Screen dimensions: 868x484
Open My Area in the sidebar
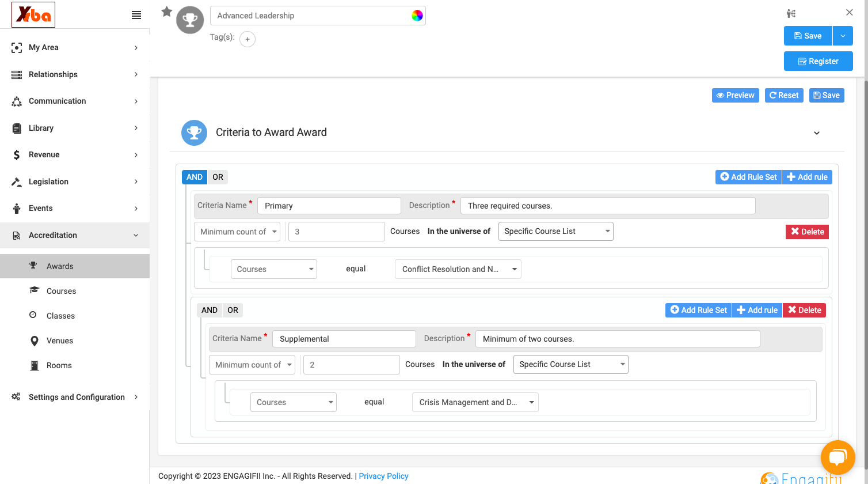(75, 48)
